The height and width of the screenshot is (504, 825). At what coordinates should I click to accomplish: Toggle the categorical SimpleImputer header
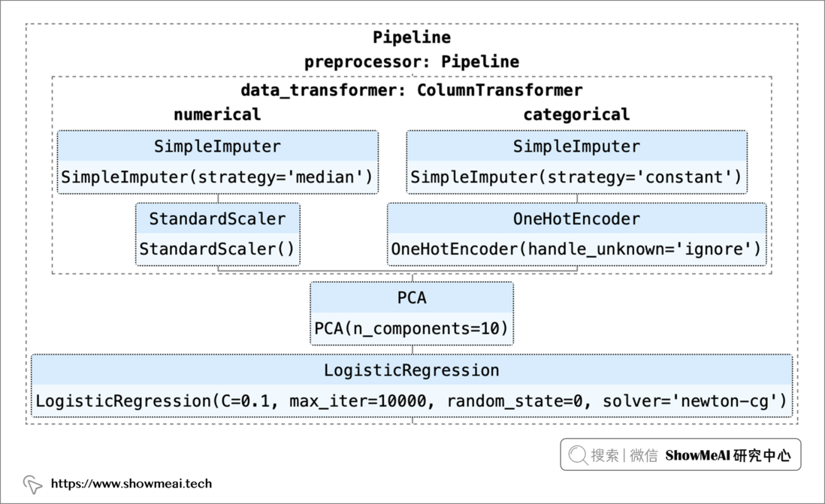coord(576,146)
